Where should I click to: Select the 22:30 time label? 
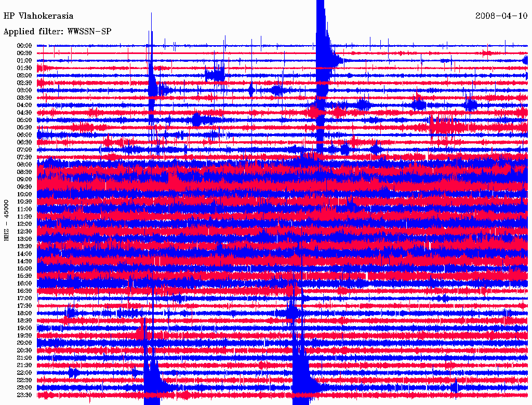tap(24, 380)
